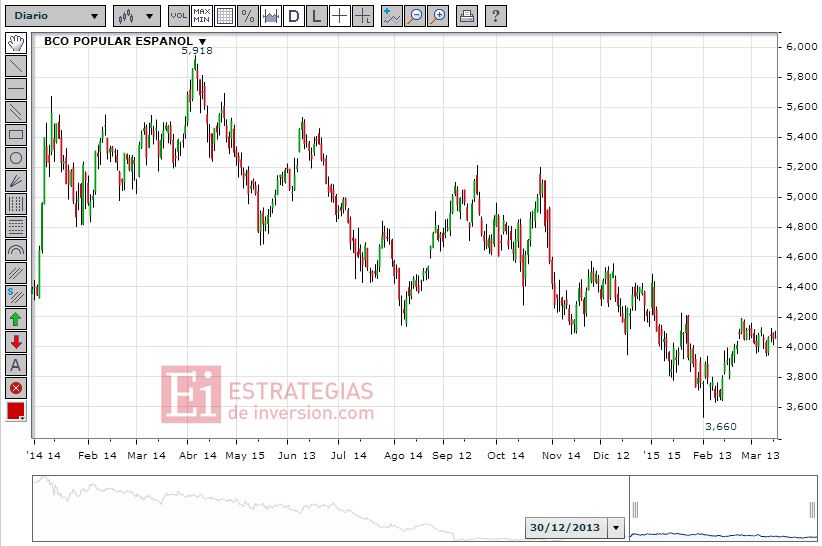Click the Feb 13 date axis label
The width and height of the screenshot is (822, 546).
[712, 455]
